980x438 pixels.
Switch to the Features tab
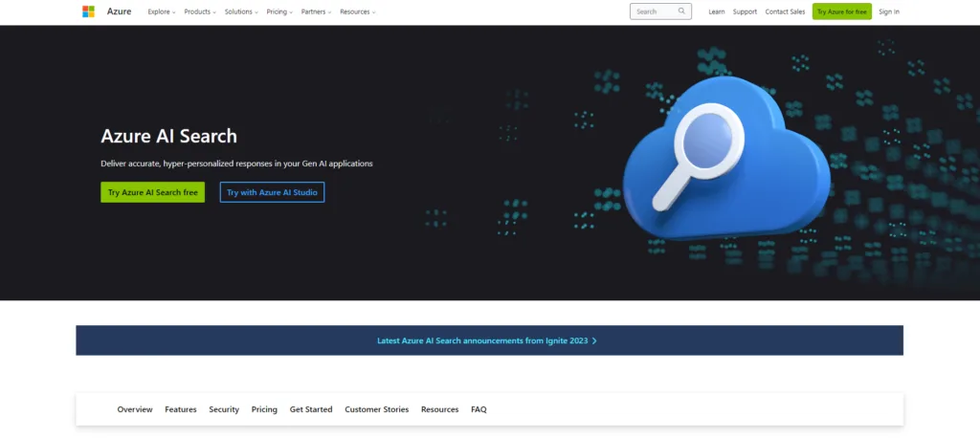181,409
